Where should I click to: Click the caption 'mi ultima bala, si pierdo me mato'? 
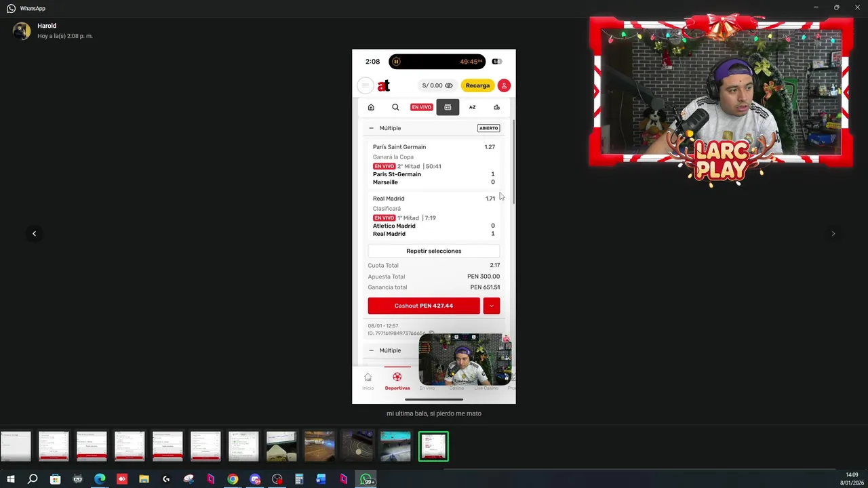pyautogui.click(x=434, y=413)
